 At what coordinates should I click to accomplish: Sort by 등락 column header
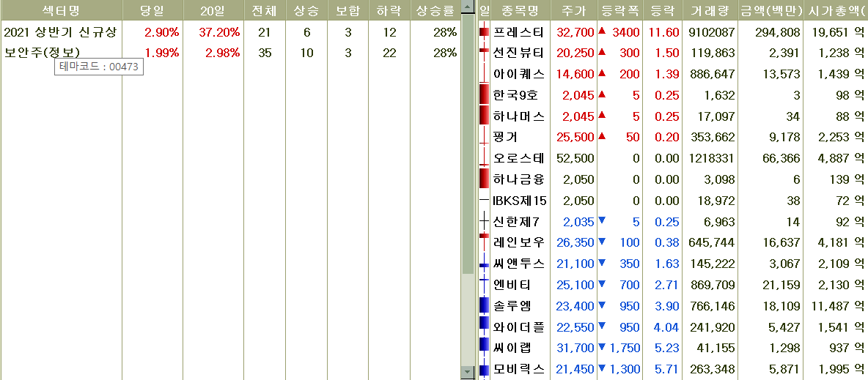(662, 10)
